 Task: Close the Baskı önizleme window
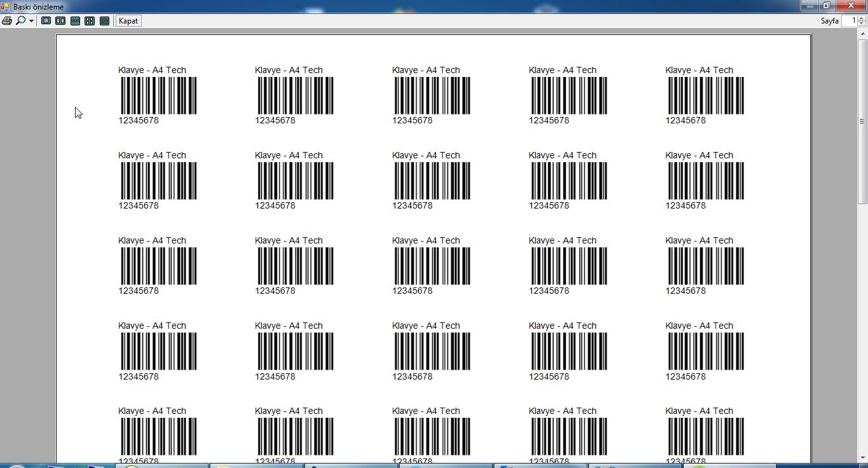(x=851, y=5)
